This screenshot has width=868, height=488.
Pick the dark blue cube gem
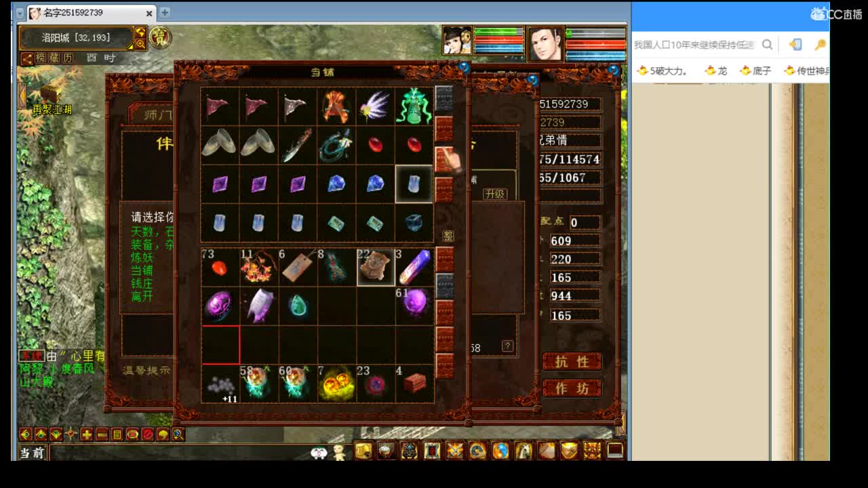[414, 222]
